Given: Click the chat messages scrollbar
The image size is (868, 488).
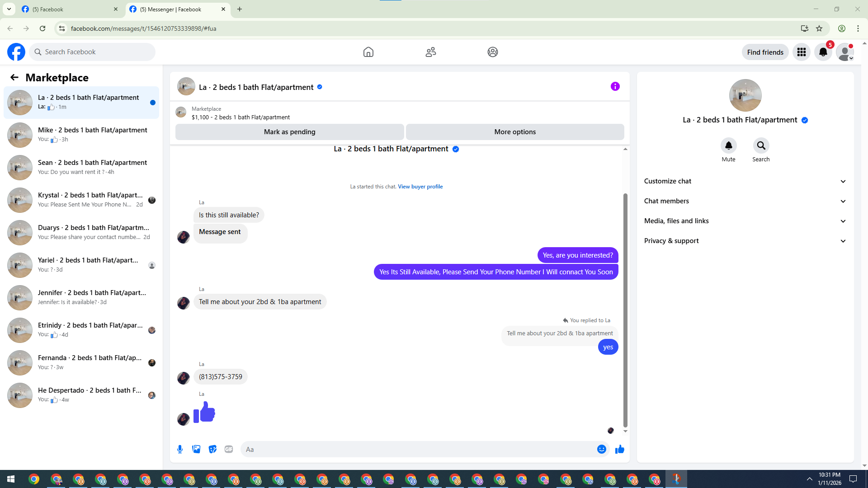Looking at the screenshot, I should [x=625, y=310].
